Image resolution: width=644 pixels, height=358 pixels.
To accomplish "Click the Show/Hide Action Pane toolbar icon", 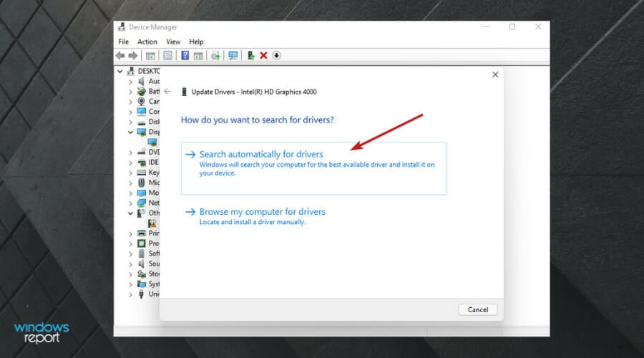I will coord(198,55).
